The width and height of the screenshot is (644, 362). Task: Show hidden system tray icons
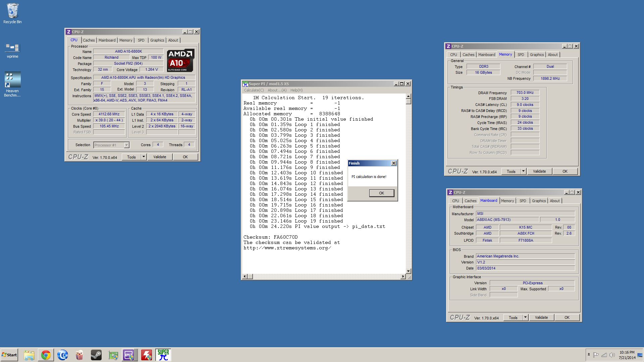tap(589, 355)
